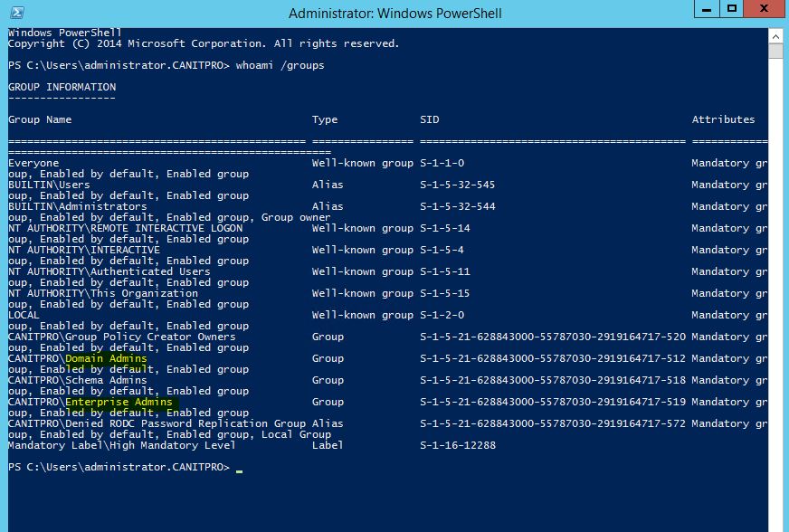Screen dimensions: 789x532
Task: Click the SID ending in '-519'
Action: 553,402
